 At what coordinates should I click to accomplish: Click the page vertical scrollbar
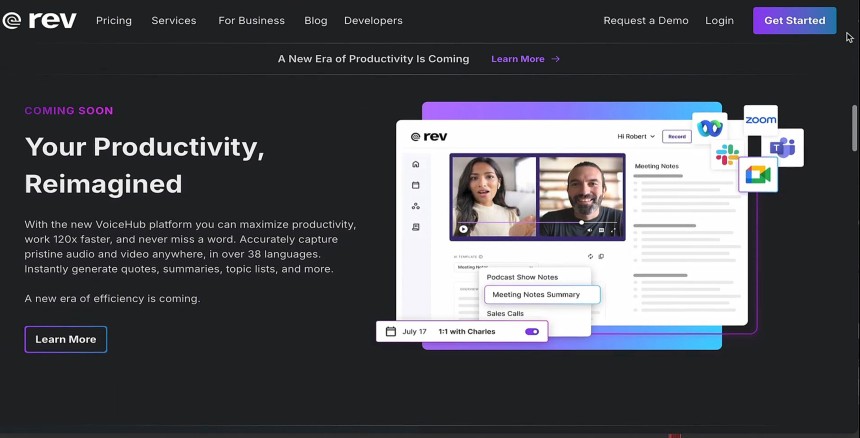[855, 128]
